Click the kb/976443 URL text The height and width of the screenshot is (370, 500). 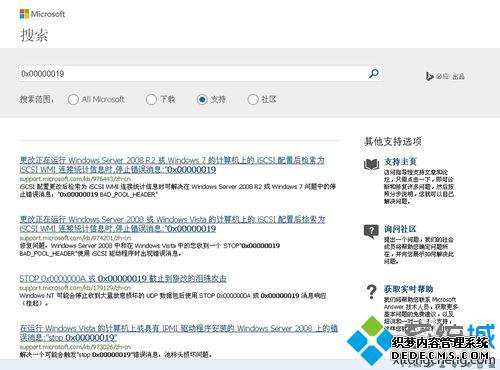75,179
